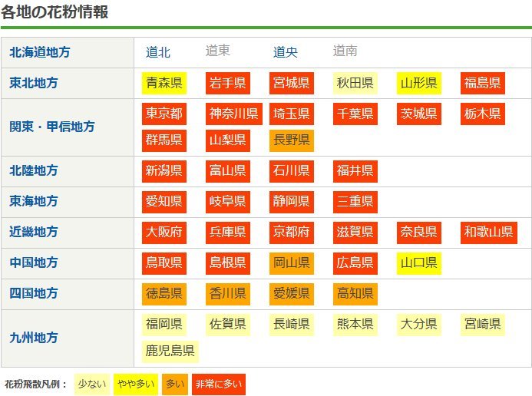Image resolution: width=532 pixels, height=396 pixels.
Task: Select the やや多い yellow legend swatch
Action: coord(135,384)
